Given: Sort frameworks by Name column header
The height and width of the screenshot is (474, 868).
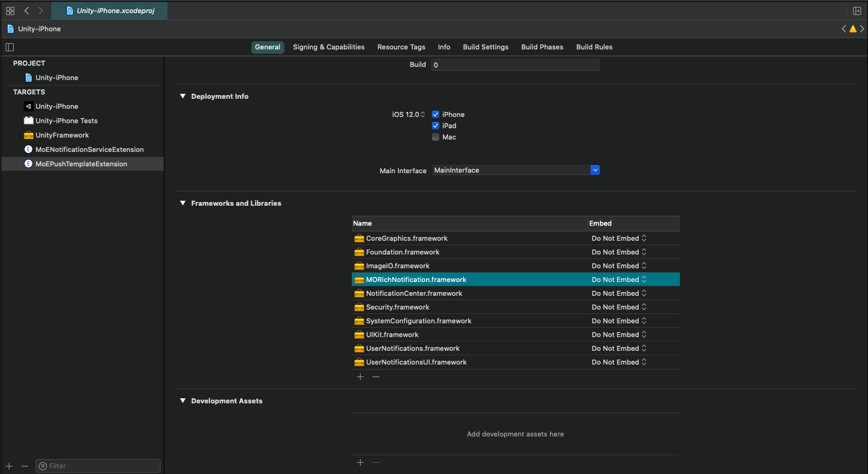Looking at the screenshot, I should [469, 223].
